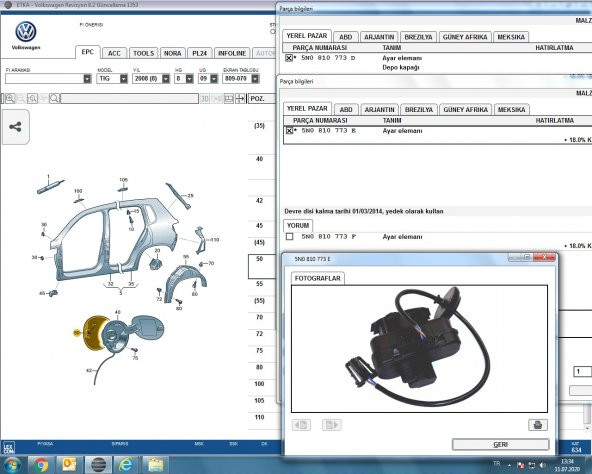
Task: Click the previous photo icon
Action: [x=301, y=425]
